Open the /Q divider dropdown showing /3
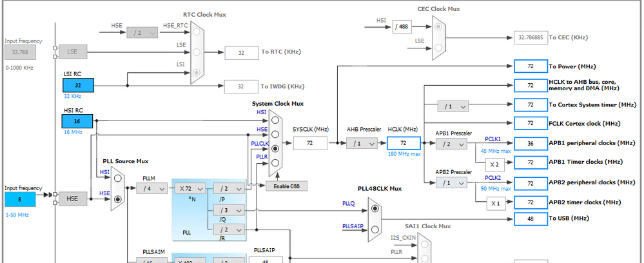This screenshot has width=644, height=263. (x=229, y=210)
